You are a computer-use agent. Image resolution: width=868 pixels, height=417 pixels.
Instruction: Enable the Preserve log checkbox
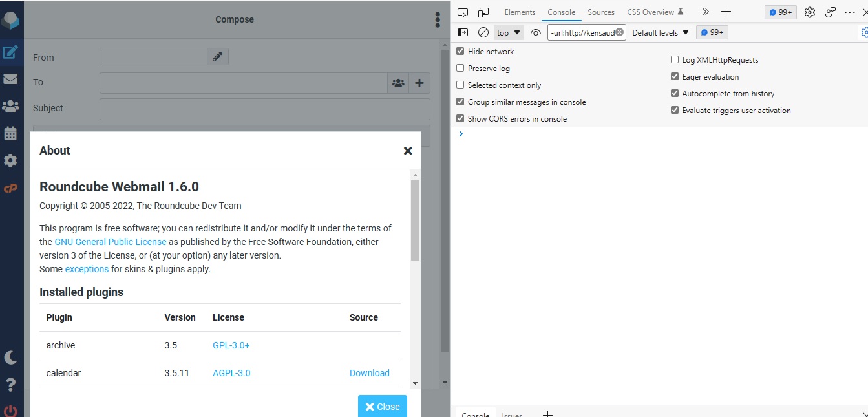[x=460, y=68]
